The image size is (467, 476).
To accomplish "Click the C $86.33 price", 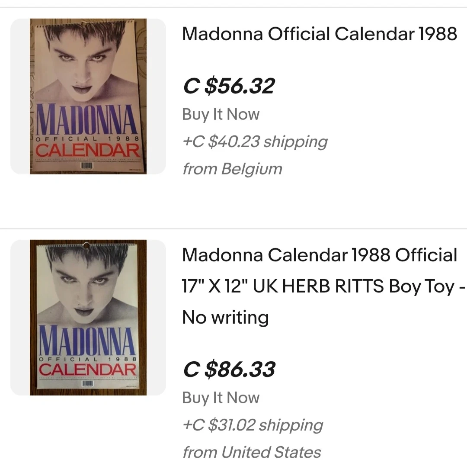I will pyautogui.click(x=229, y=370).
